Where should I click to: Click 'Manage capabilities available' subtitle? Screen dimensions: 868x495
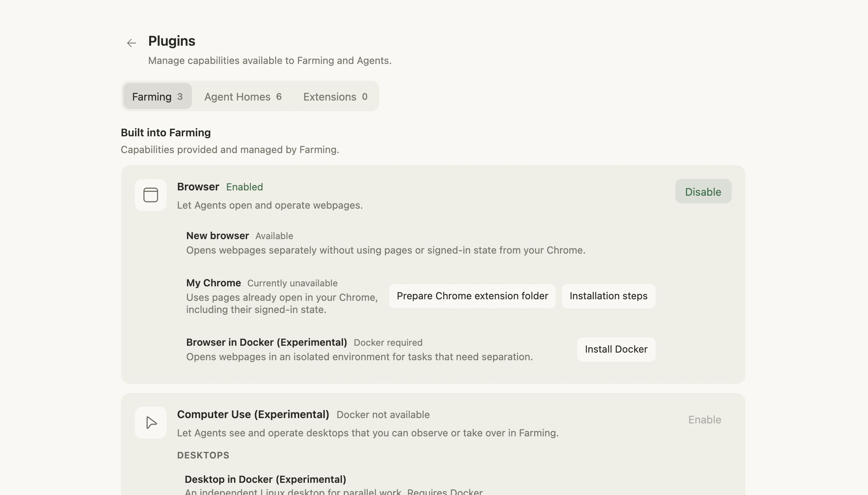[x=270, y=61]
